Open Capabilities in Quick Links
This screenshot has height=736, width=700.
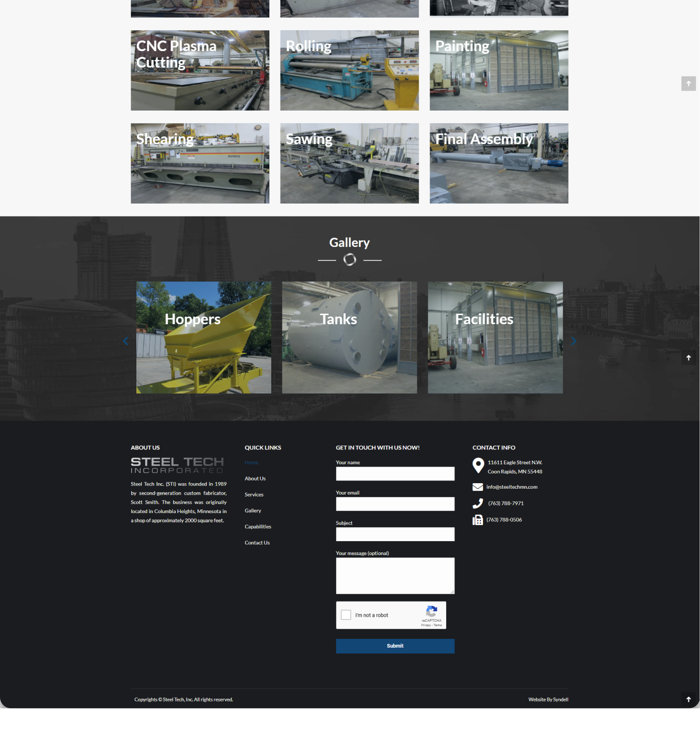tap(258, 527)
